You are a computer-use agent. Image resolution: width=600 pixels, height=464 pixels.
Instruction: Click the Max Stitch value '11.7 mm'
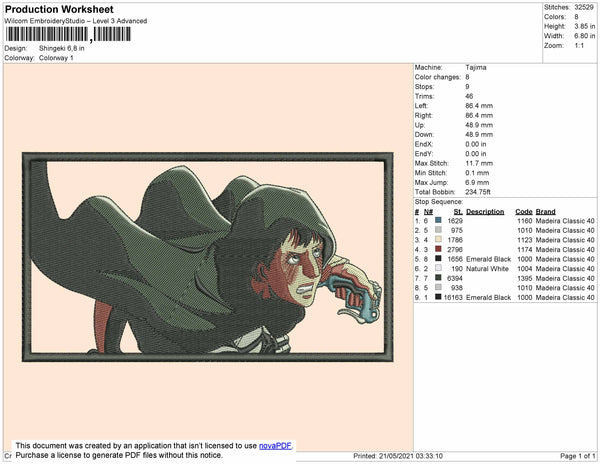coord(479,163)
